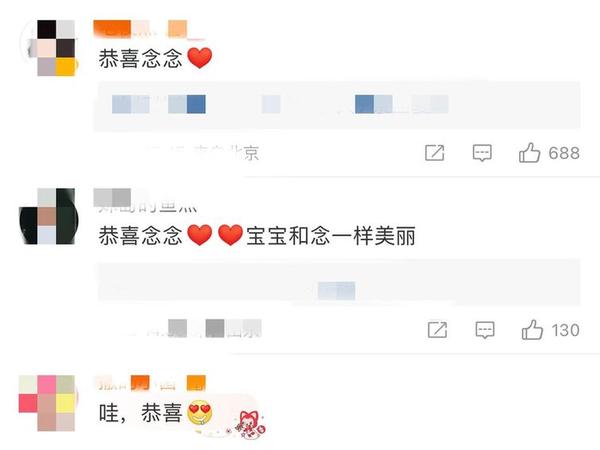This screenshot has height=450, width=600.
Task: Open the first commenter's pixelated avatar
Action: [x=49, y=48]
